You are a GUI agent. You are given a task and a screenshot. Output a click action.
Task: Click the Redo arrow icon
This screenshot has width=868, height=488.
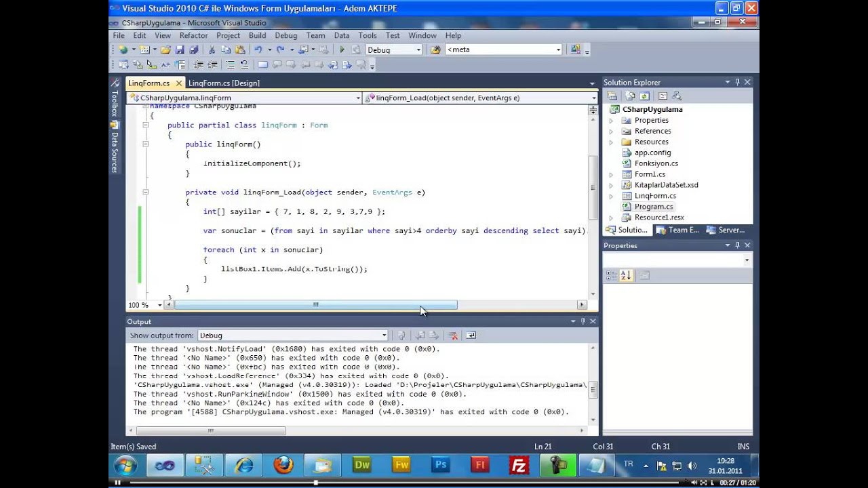coord(280,49)
